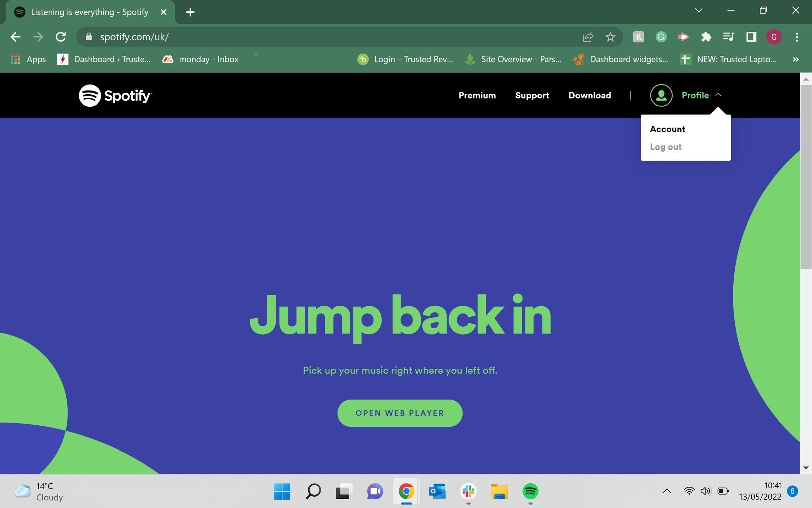This screenshot has width=812, height=508.
Task: Open a new browser tab
Action: 190,12
